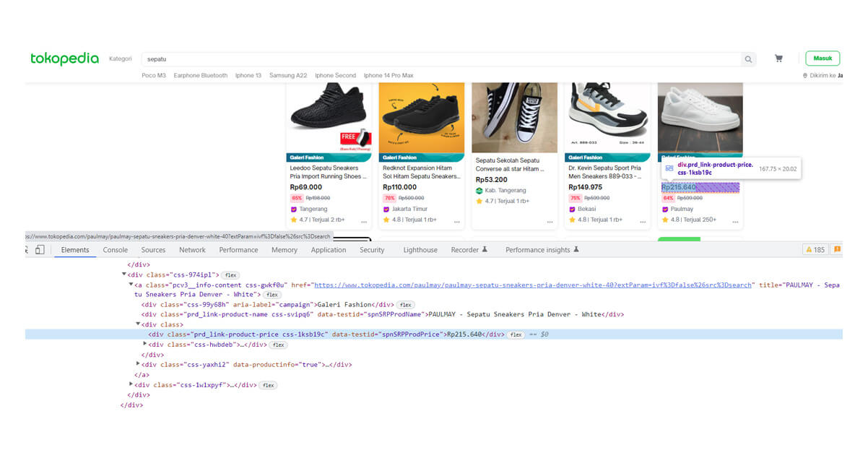Viewport: 868px width, 458px height.
Task: Click the purple shop badge beside Jakarta Timur
Action: point(386,209)
